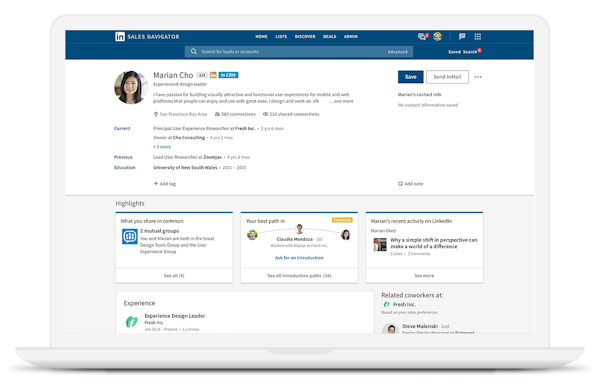Expand summary with see more
600x391 pixels.
tap(342, 101)
